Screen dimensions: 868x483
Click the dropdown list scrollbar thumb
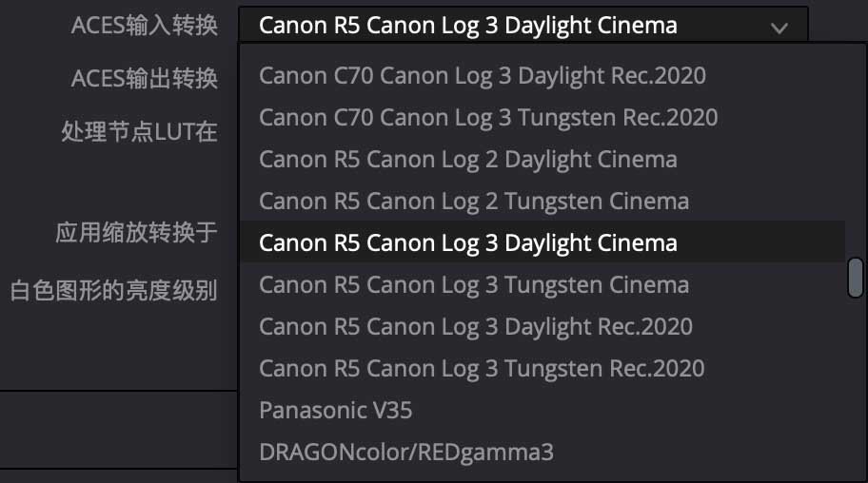856,277
